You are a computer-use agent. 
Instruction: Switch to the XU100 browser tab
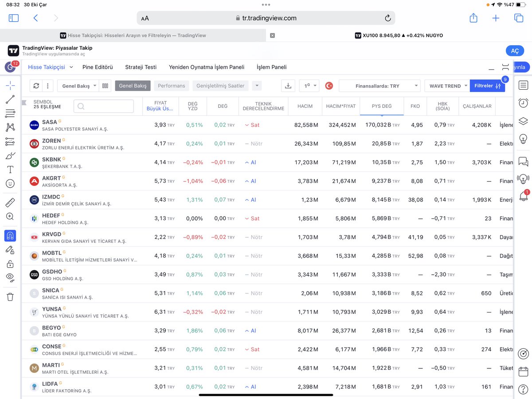coord(399,36)
